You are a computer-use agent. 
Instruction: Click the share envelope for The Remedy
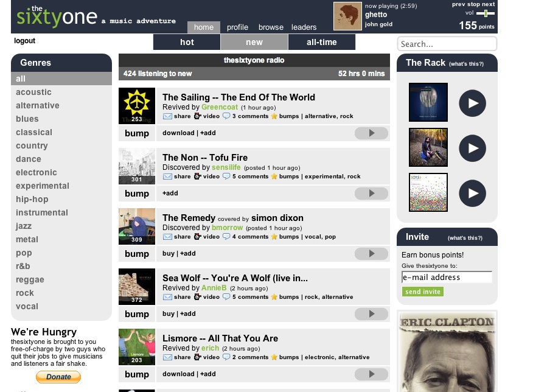[x=167, y=237]
